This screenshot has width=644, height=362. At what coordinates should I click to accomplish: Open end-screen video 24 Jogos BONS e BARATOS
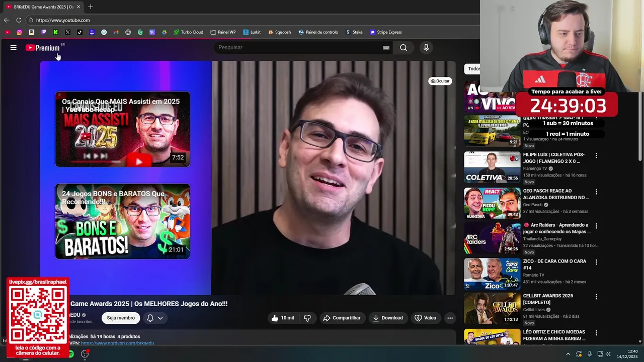click(x=122, y=221)
